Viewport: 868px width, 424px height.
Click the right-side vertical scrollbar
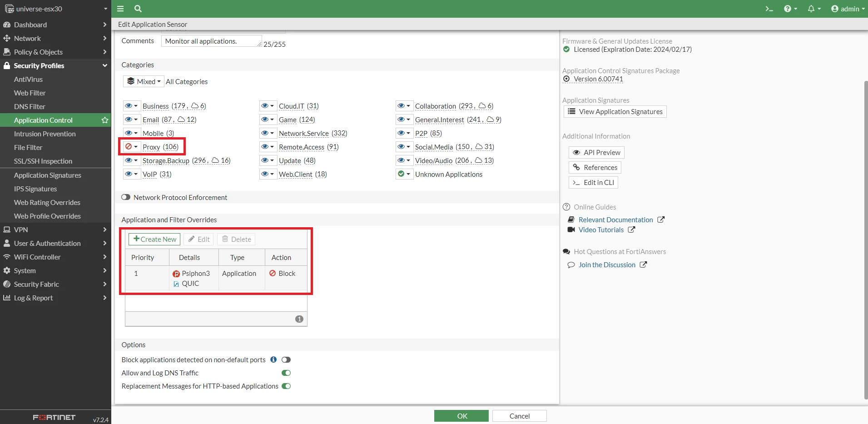pyautogui.click(x=866, y=239)
